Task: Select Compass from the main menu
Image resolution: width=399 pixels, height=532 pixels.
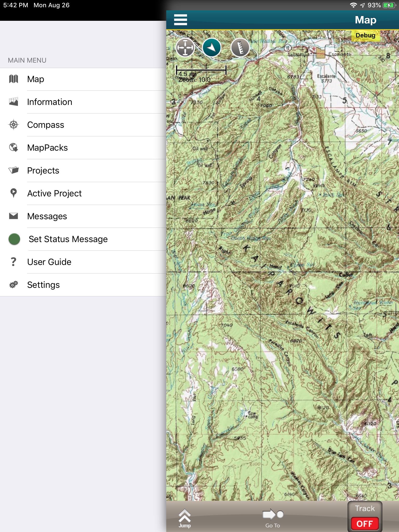Action: tap(83, 125)
